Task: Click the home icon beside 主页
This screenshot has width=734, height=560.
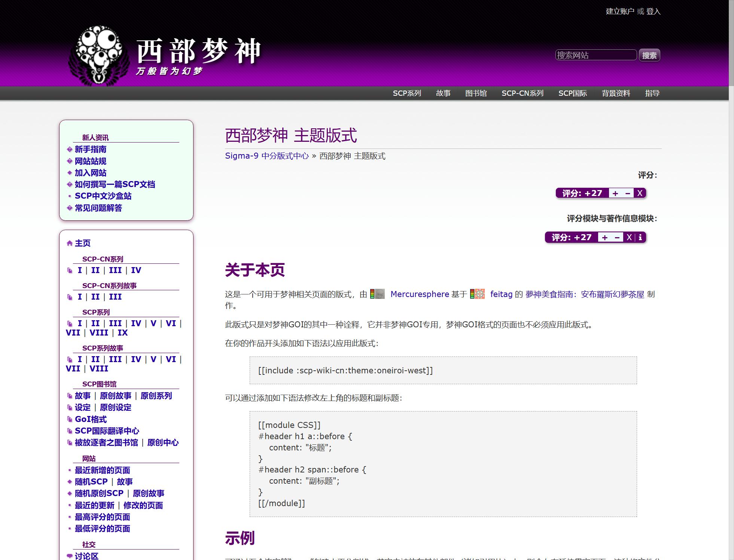Action: coord(69,244)
